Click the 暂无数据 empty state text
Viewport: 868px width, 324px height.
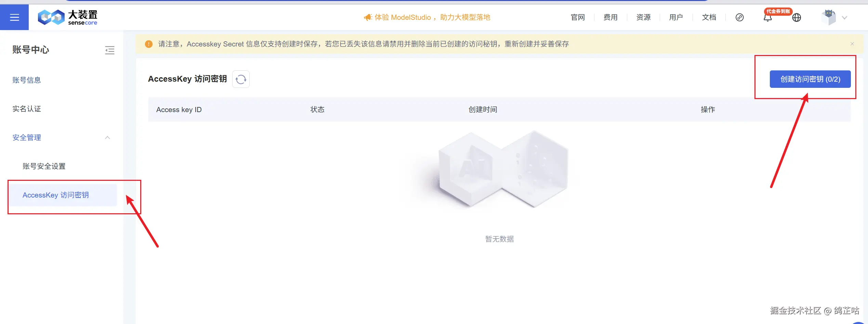499,239
